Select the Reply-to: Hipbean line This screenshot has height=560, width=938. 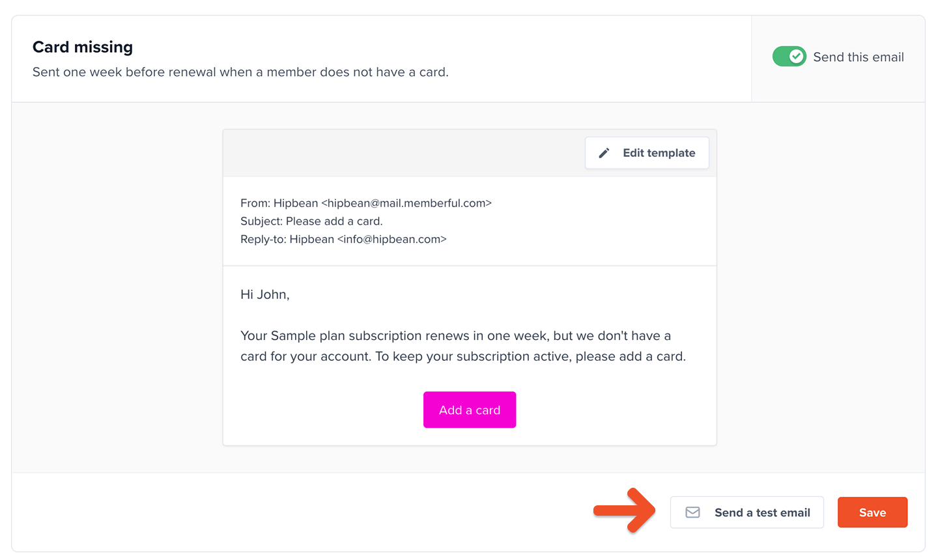(343, 239)
